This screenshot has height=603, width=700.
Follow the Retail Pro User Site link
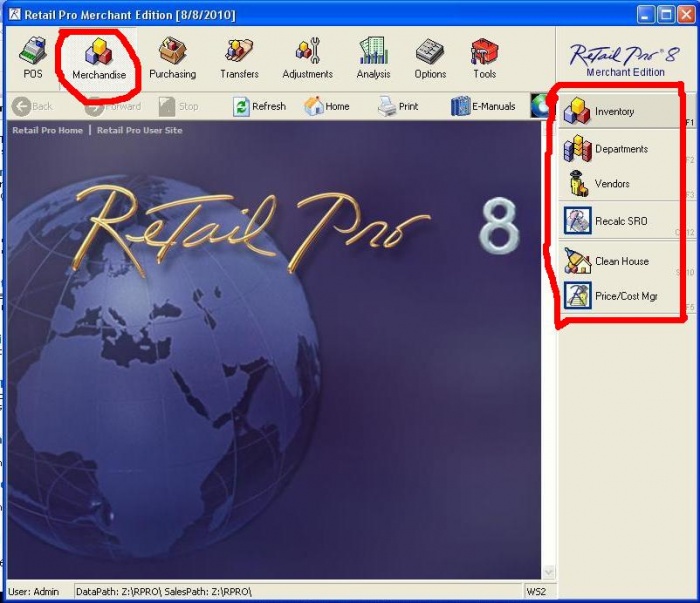(x=139, y=130)
